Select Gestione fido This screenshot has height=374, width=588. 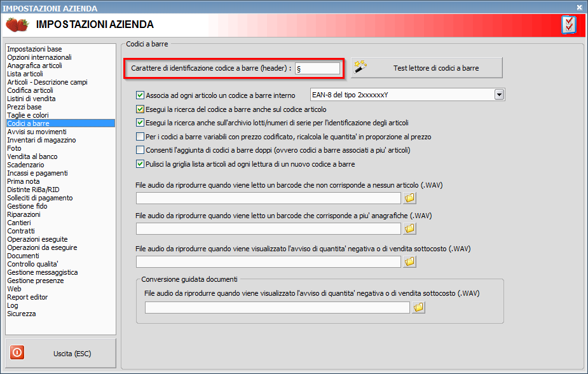click(x=27, y=206)
